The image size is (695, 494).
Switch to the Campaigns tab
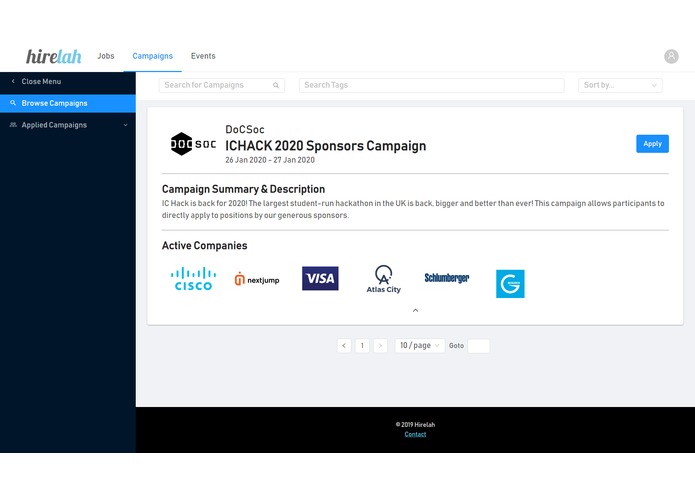pos(152,56)
